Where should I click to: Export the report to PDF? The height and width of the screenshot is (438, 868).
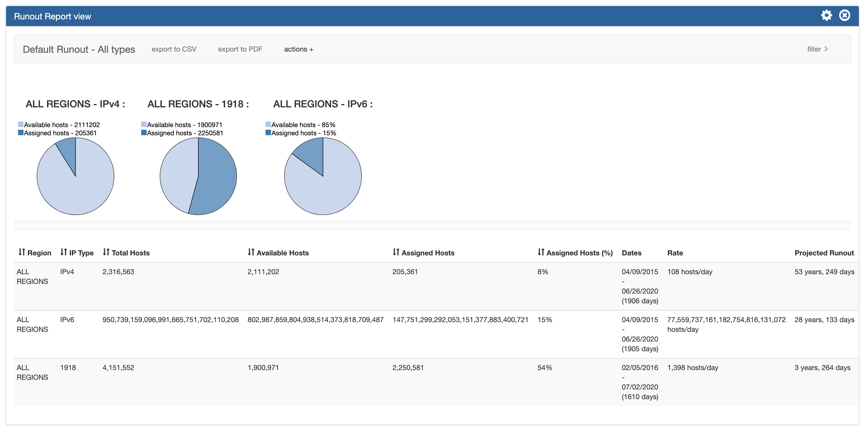click(240, 49)
